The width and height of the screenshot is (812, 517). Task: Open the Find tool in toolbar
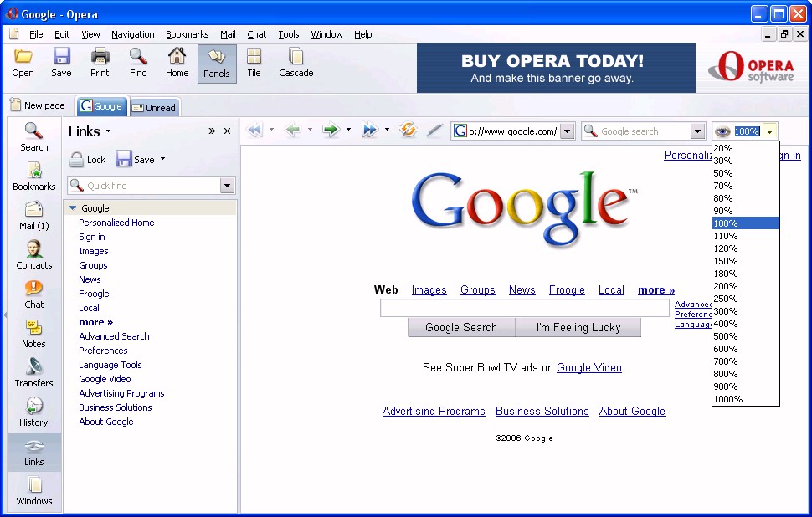click(138, 63)
